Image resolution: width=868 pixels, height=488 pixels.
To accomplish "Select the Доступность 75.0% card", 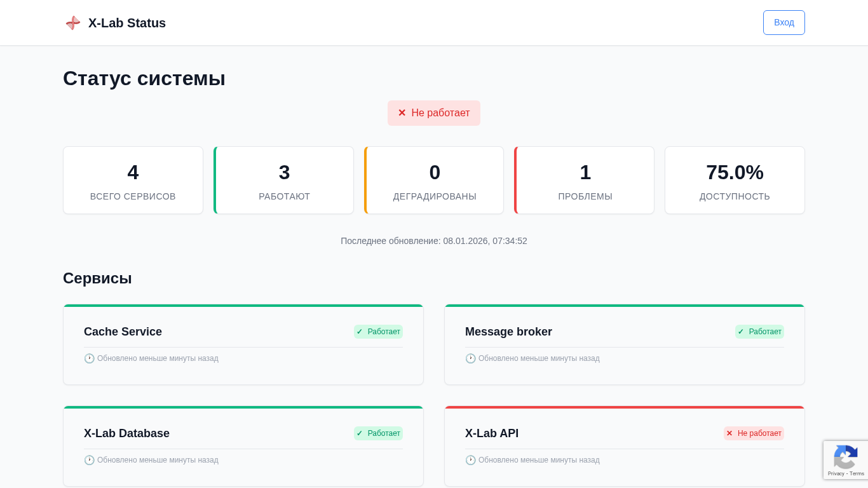I will [x=735, y=180].
